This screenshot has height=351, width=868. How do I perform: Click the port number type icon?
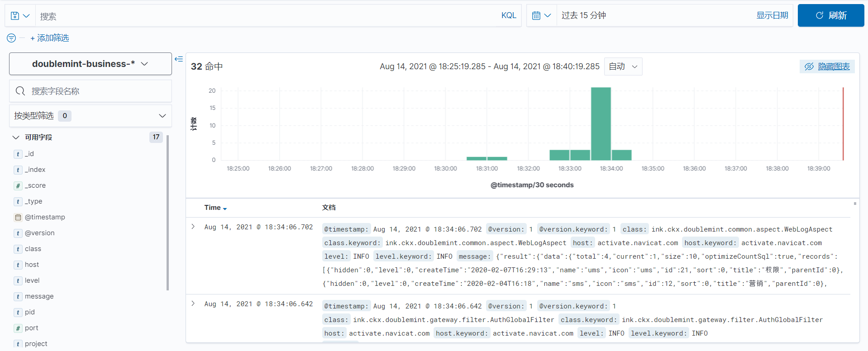(x=18, y=328)
